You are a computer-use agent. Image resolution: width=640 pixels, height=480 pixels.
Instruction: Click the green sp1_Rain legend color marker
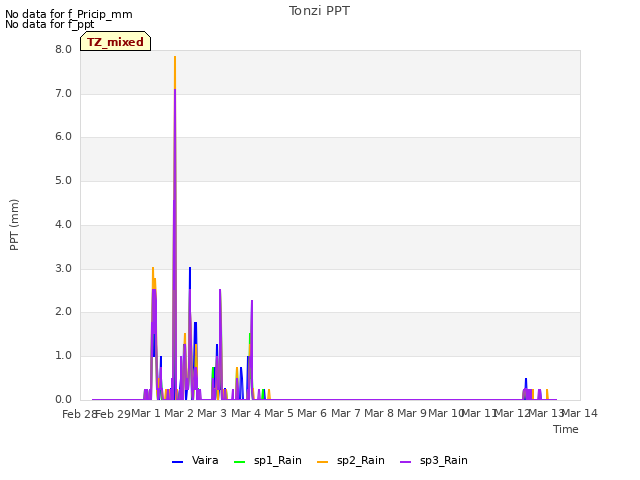pos(240,462)
